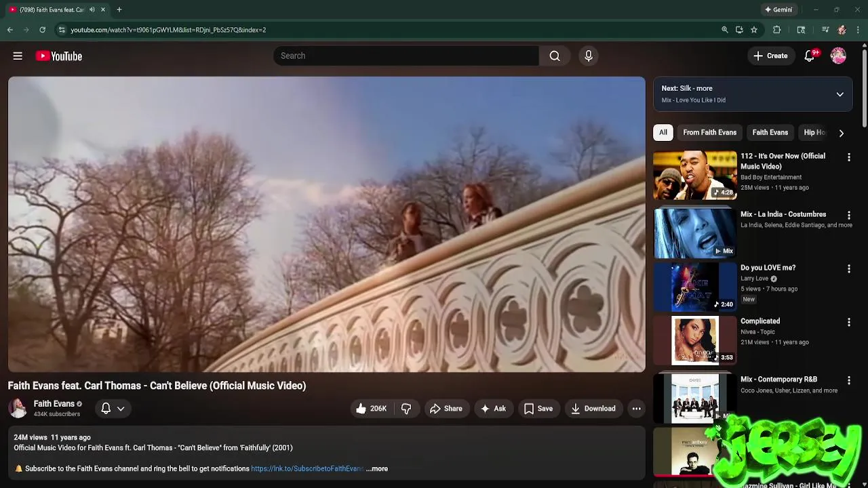Open a new browser tab
This screenshot has width=868, height=488.
(x=119, y=9)
